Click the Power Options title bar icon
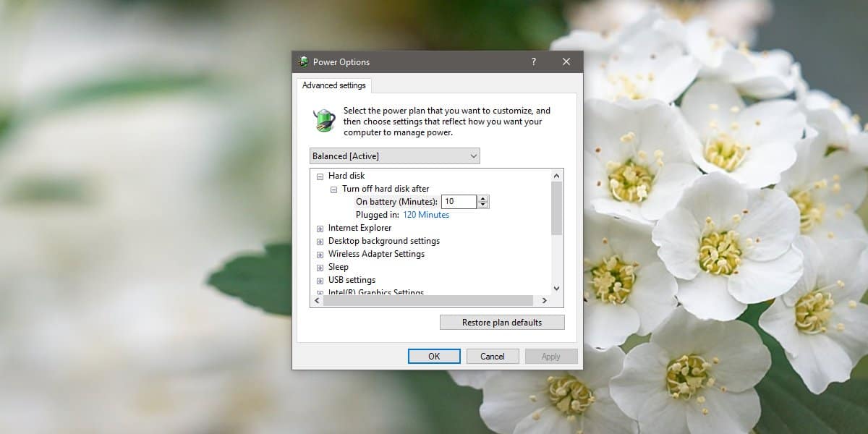The height and width of the screenshot is (434, 868). tap(304, 62)
